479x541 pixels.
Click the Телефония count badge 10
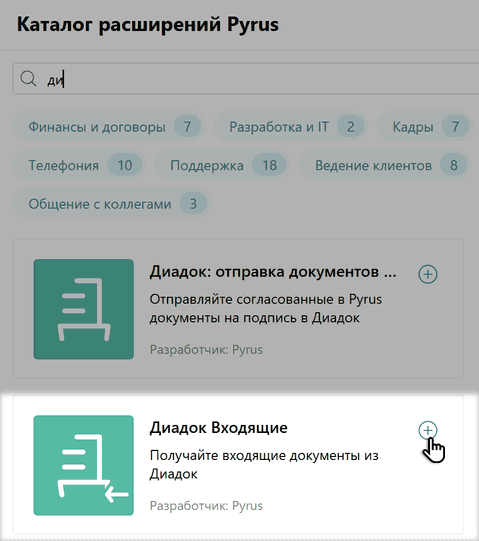tap(125, 165)
